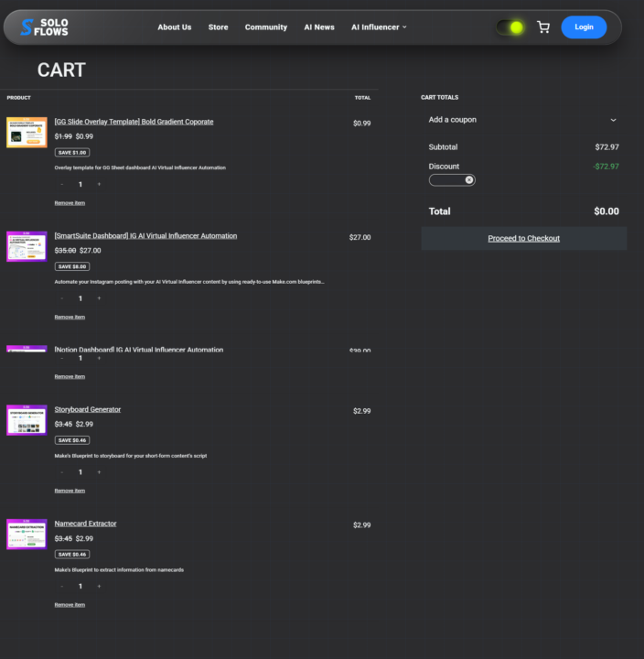Open GG Slide Overlay Template product link

134,122
